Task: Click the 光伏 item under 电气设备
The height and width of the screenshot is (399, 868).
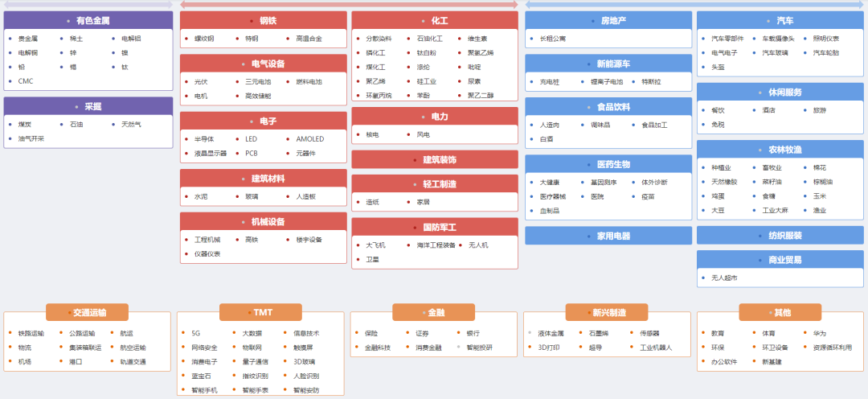Action: click(x=200, y=81)
